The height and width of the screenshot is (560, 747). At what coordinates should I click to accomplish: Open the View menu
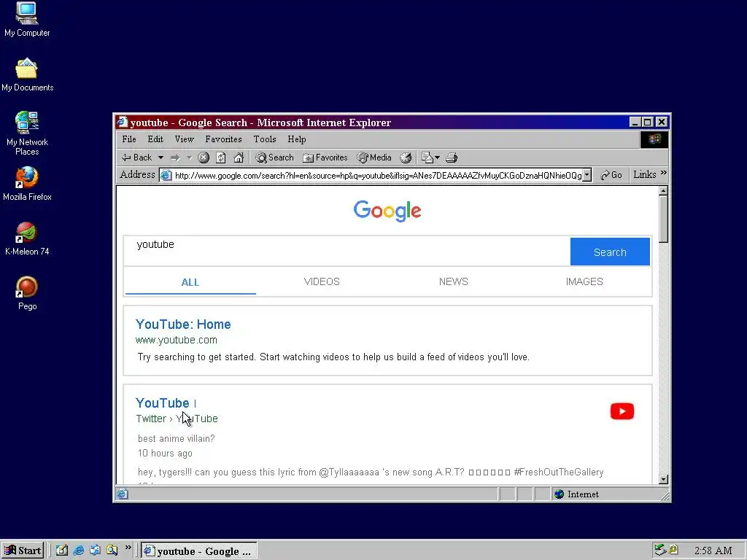coord(185,139)
